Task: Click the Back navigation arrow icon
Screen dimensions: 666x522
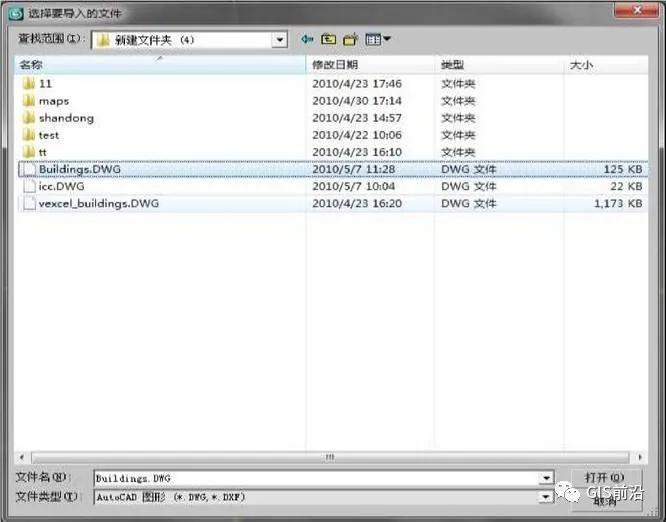Action: (x=307, y=40)
